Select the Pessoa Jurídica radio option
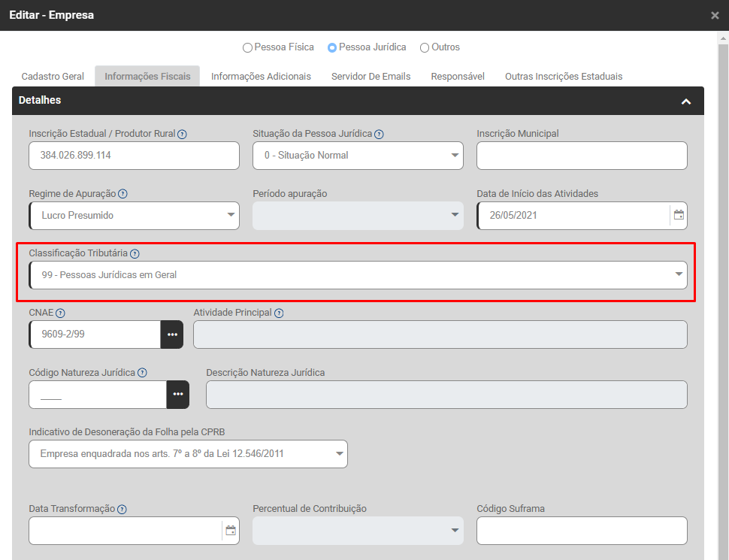This screenshot has width=729, height=560. point(332,48)
